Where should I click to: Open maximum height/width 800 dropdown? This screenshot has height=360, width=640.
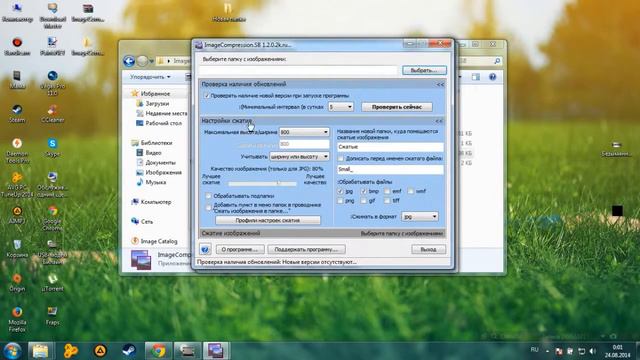coord(304,132)
